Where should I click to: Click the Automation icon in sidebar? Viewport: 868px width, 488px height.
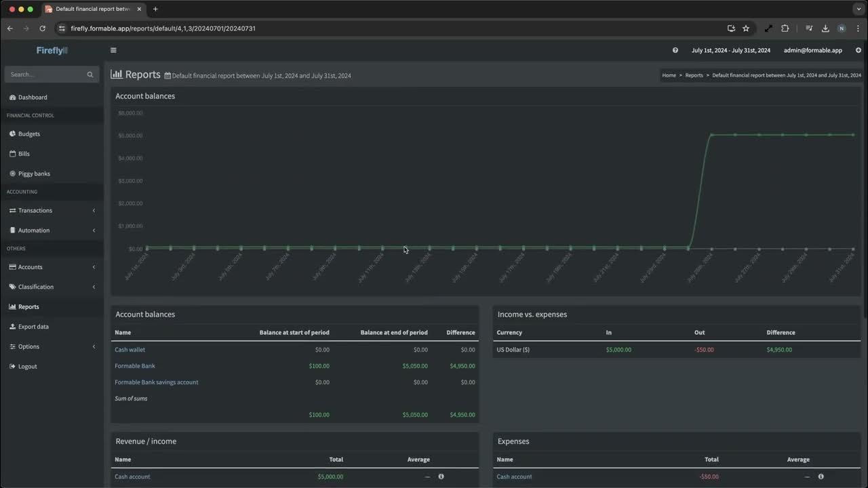(12, 230)
